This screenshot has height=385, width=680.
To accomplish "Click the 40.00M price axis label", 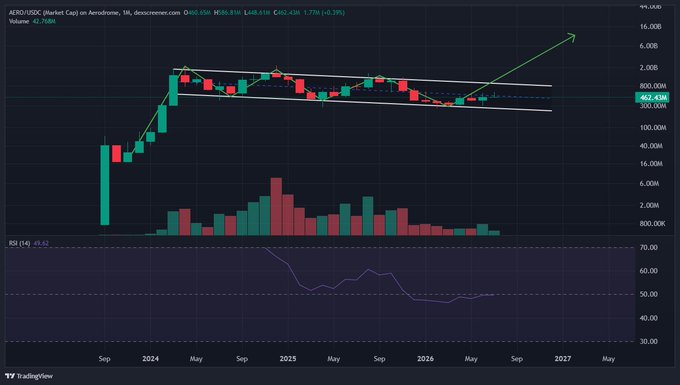I will tap(651, 146).
